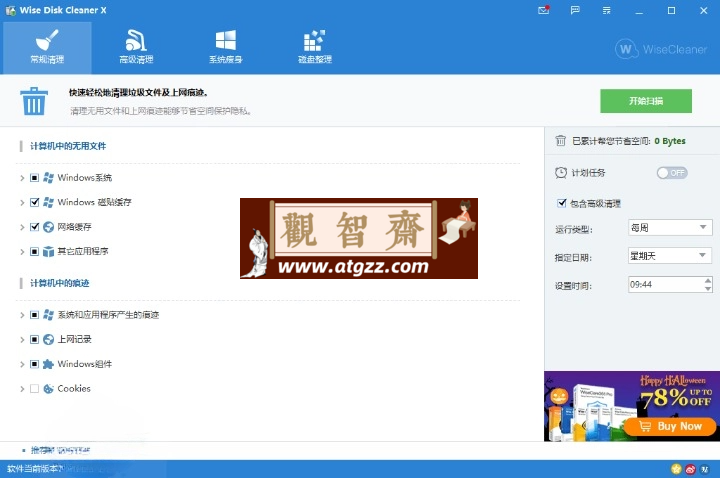This screenshot has height=478, width=720.
Task: Click the globe icon of 网络缓存
Action: pos(48,227)
